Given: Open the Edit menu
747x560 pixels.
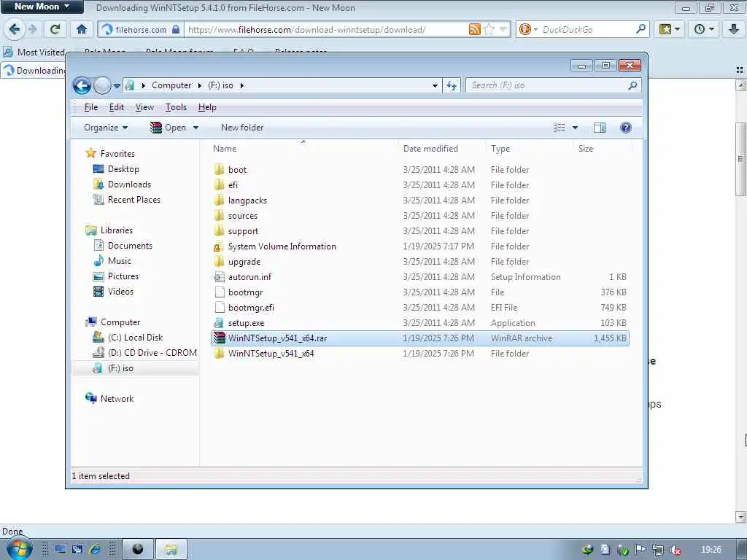Looking at the screenshot, I should [117, 107].
